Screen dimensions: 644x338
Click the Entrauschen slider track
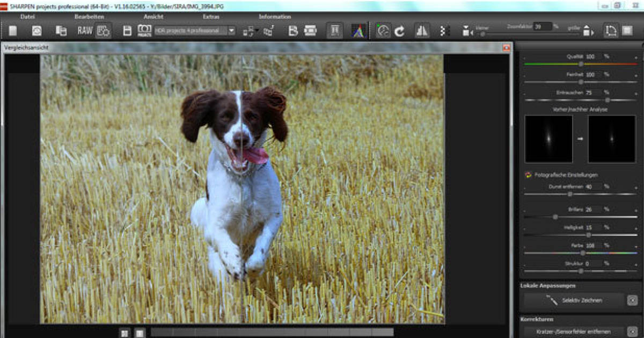[x=581, y=100]
